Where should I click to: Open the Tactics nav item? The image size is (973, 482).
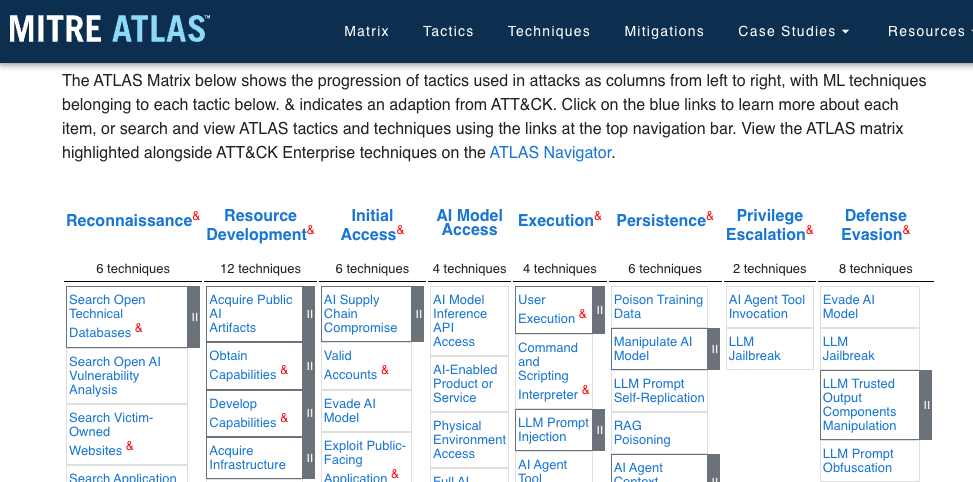(x=448, y=31)
